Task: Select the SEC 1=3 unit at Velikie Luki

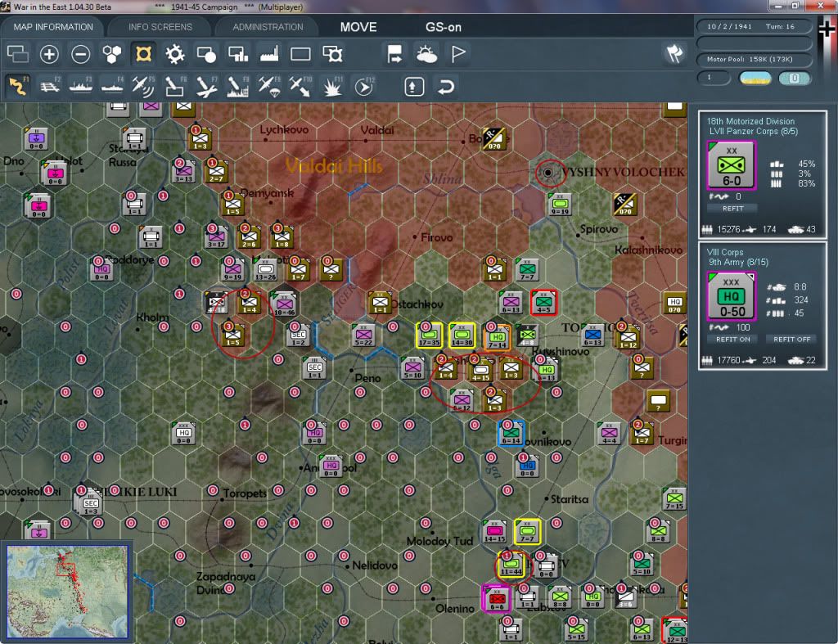Action: tap(89, 502)
